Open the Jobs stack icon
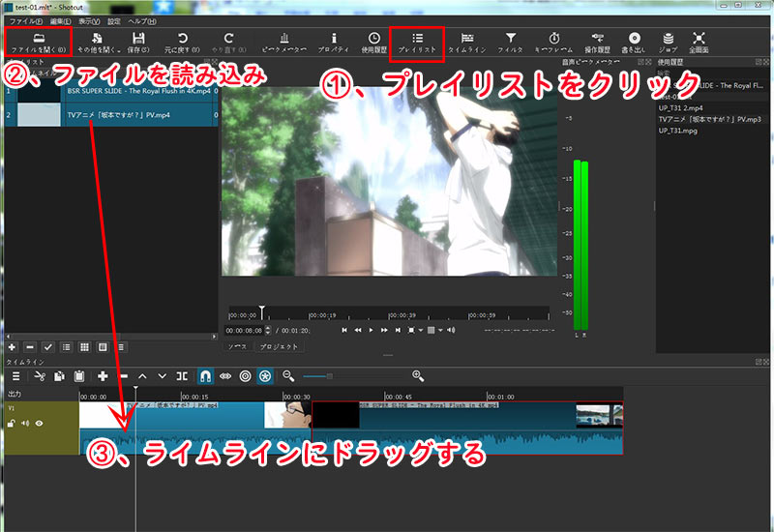Image resolution: width=774 pixels, height=532 pixels. (668, 38)
